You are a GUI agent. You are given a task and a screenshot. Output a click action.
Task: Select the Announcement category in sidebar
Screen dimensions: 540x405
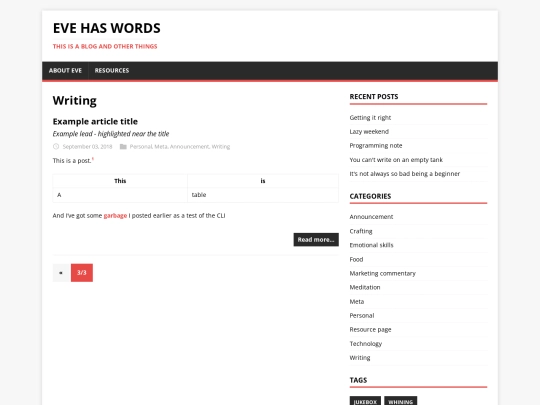(x=371, y=217)
